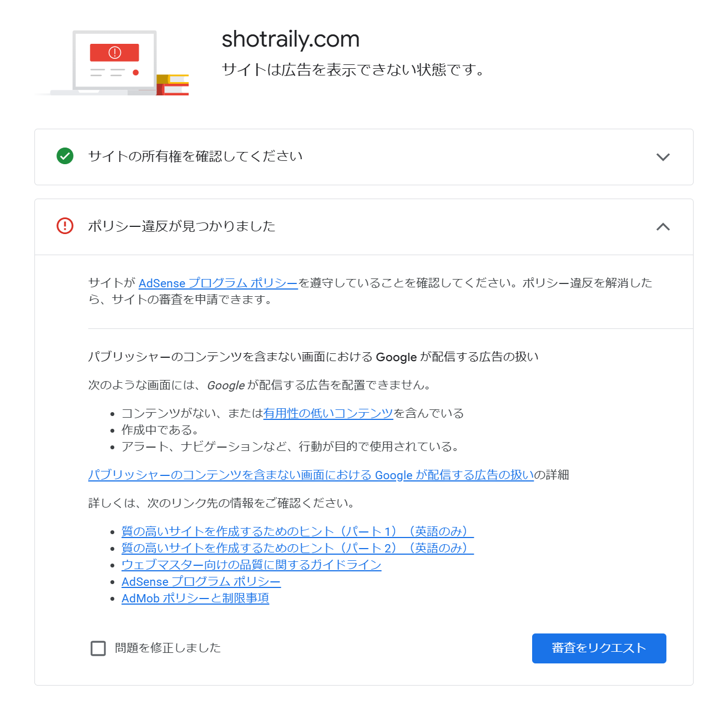Check the 問題を修正しました checkbox
Image resolution: width=728 pixels, height=720 pixels.
(98, 648)
